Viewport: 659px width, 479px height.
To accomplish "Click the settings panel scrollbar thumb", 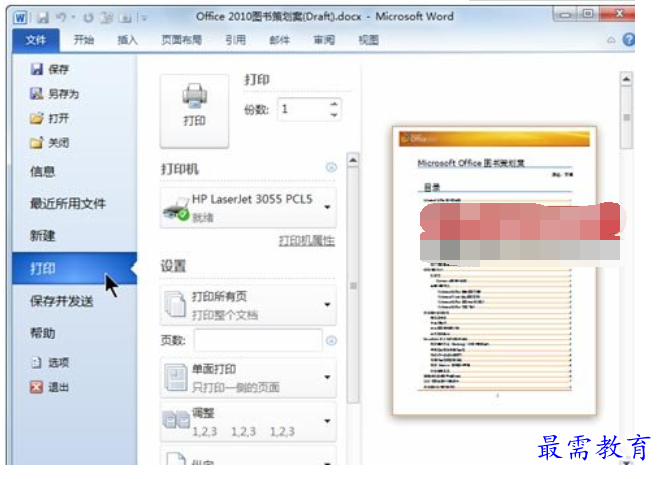I will (353, 286).
